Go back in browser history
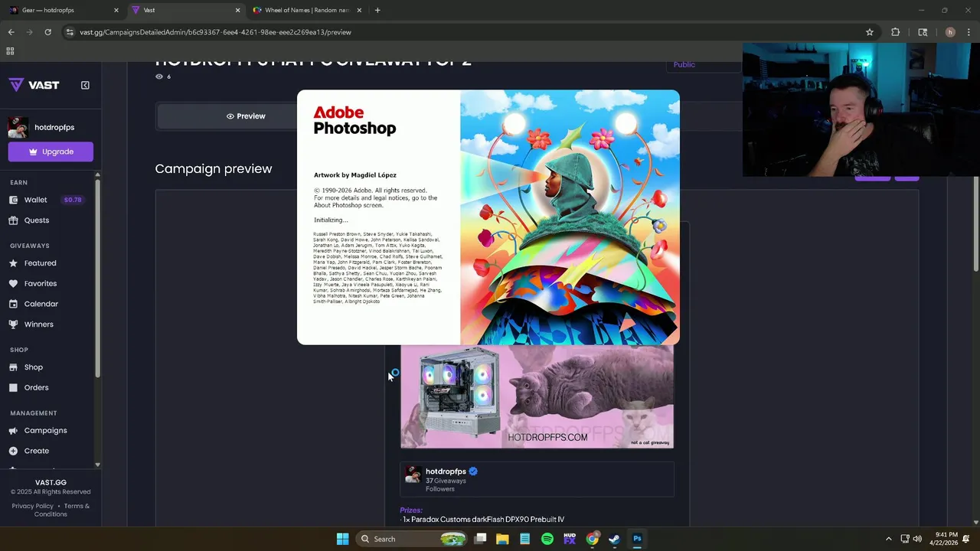The image size is (980, 551). coord(11,32)
